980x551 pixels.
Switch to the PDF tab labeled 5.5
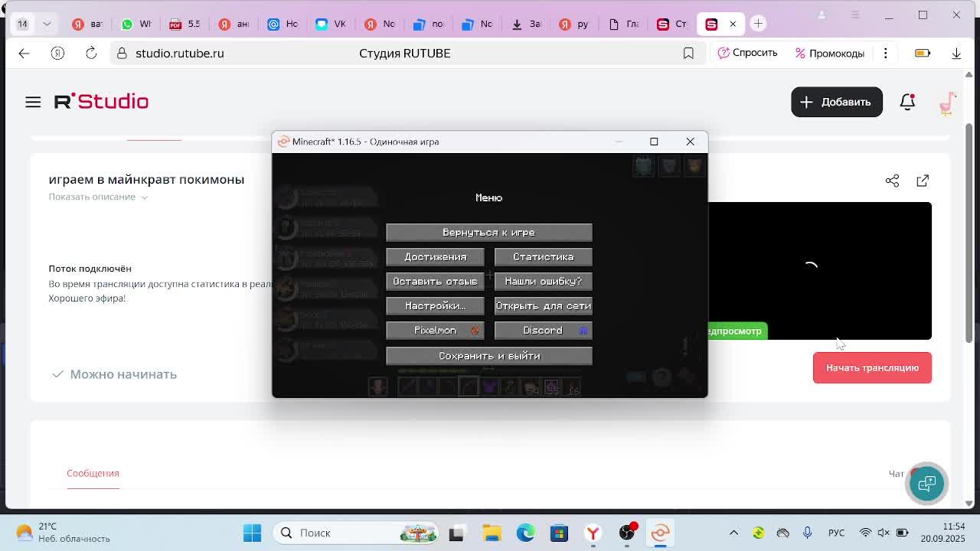click(185, 24)
